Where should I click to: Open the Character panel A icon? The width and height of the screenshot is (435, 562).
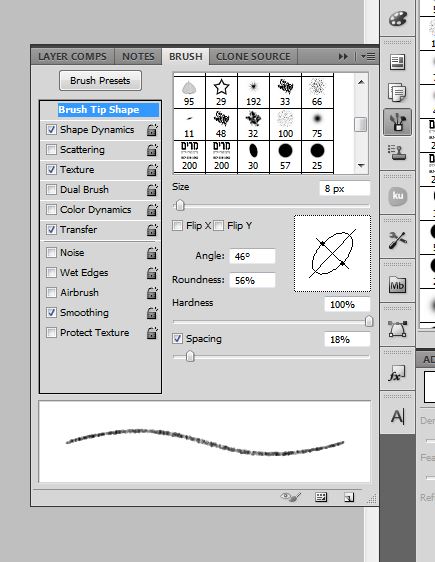pos(398,416)
